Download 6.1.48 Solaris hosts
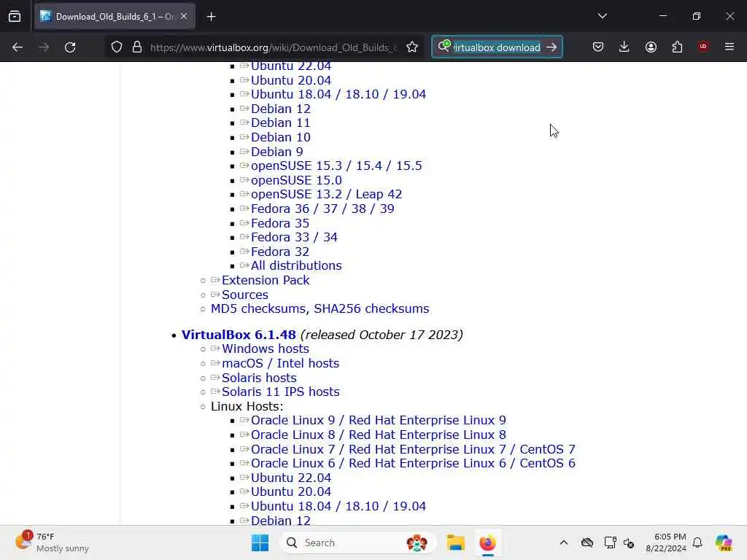The height and width of the screenshot is (560, 747). coord(259,378)
